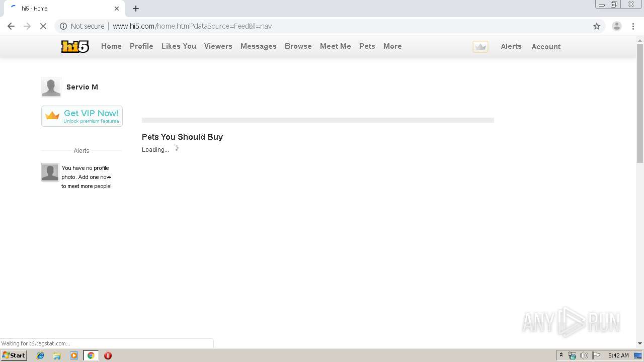Image resolution: width=644 pixels, height=362 pixels.
Task: Click the no-profile-photo alert avatar
Action: pyautogui.click(x=50, y=172)
